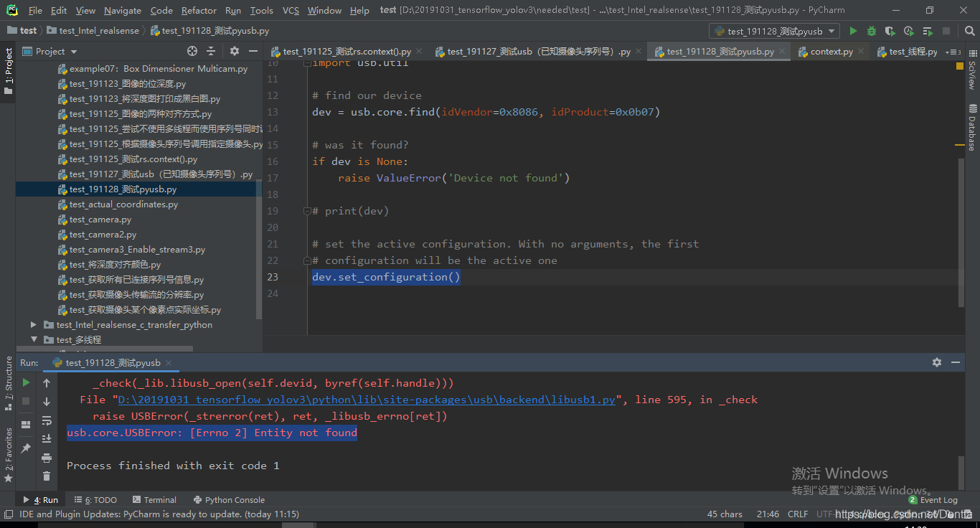Open the Tools menu
Image resolution: width=980 pixels, height=528 pixels.
[261, 10]
